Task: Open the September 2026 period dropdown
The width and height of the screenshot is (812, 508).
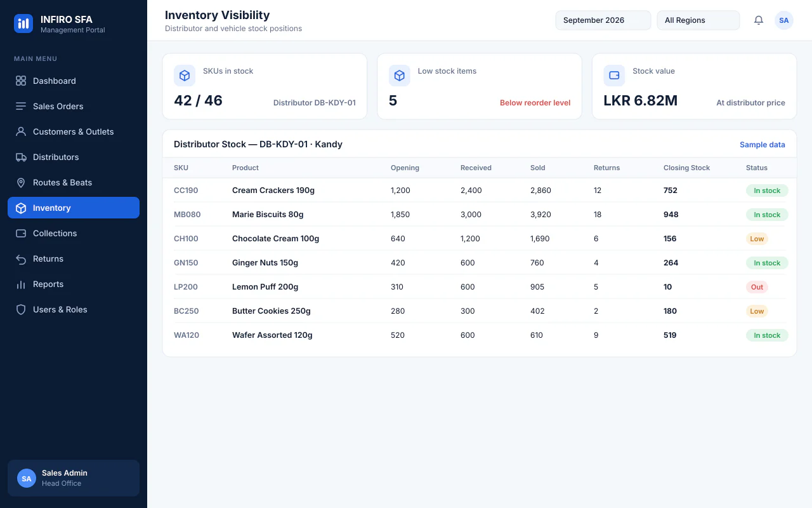Action: 603,20
